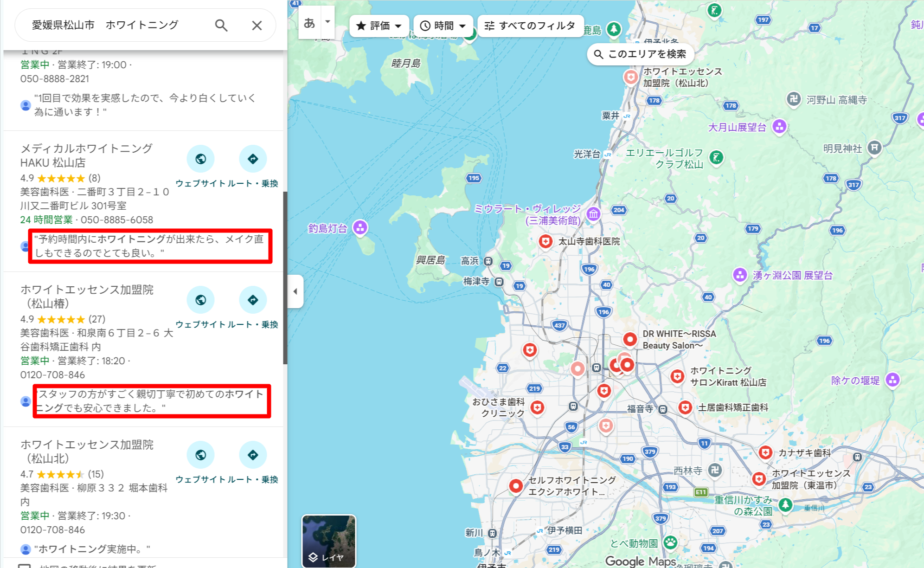Click the 4.7 rating with (15) reviews

[x=62, y=474]
